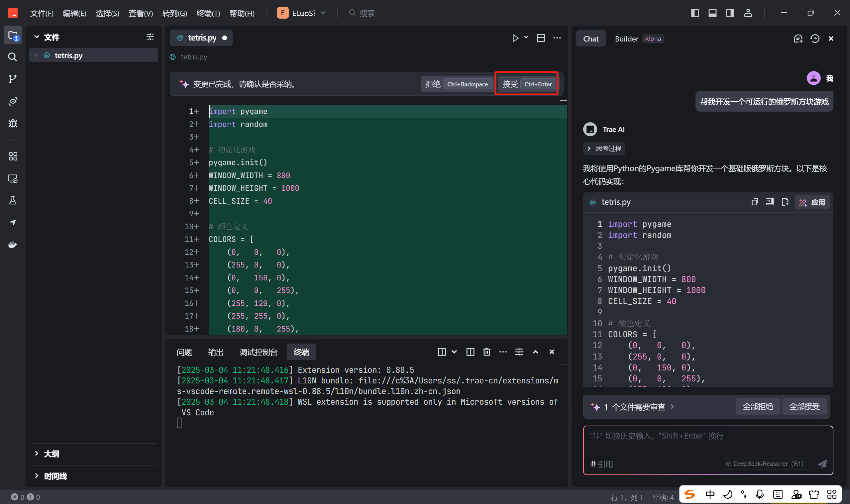
Task: Expand the 大纲 outline section
Action: point(51,454)
